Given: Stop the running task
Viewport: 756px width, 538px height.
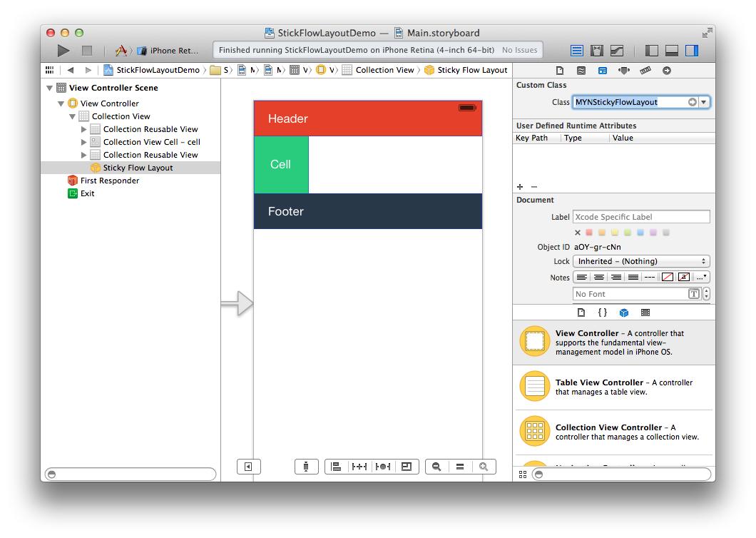Looking at the screenshot, I should pyautogui.click(x=87, y=50).
